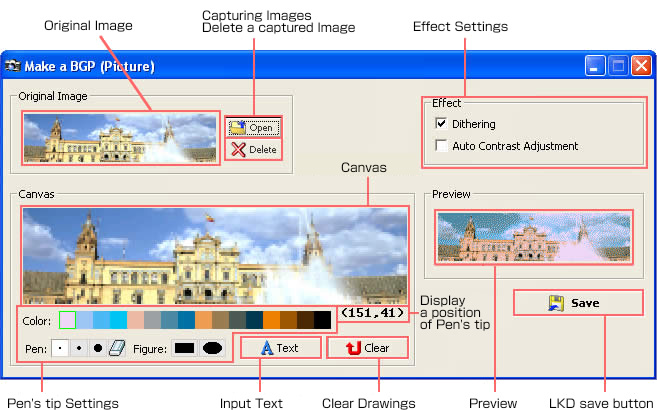Viewport: 657px width, 410px height.
Task: Select the cyan color swatch
Action: point(118,320)
